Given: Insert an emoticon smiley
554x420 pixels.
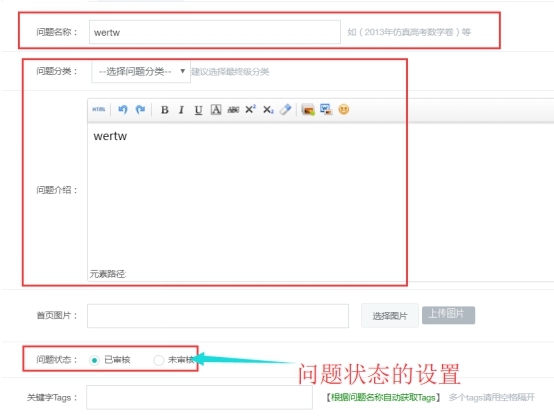Looking at the screenshot, I should click(344, 110).
